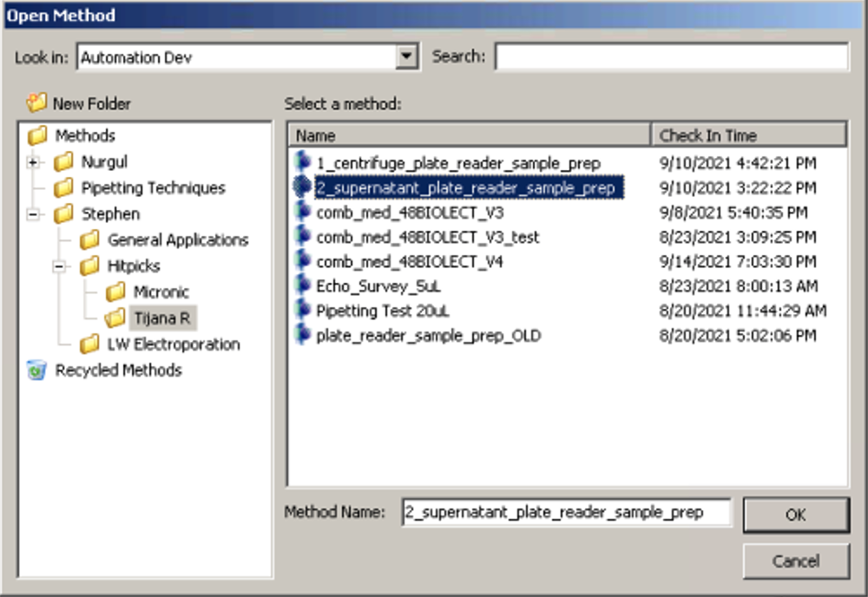Click check-in time 8/23/2021 3:09:25 PM

738,237
